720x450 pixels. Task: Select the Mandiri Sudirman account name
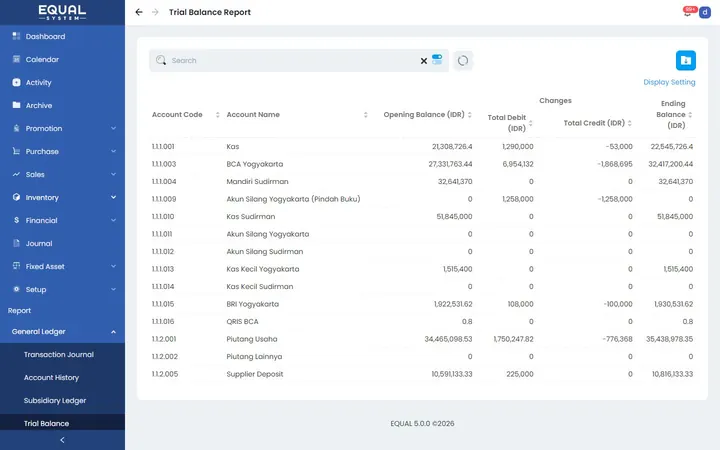tap(258, 181)
